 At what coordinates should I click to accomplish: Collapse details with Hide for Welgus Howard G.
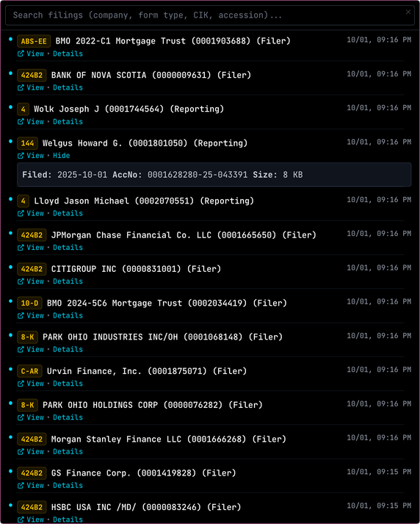coord(62,155)
